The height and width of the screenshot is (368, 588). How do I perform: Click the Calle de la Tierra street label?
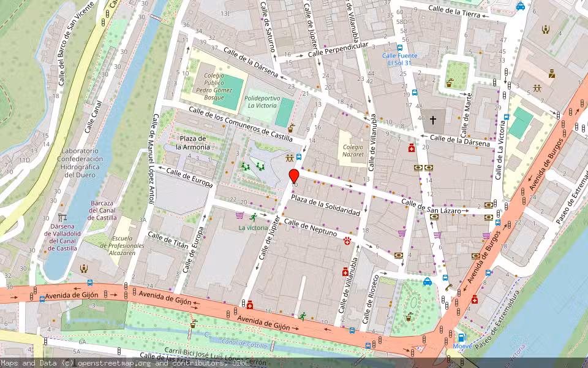tap(454, 11)
